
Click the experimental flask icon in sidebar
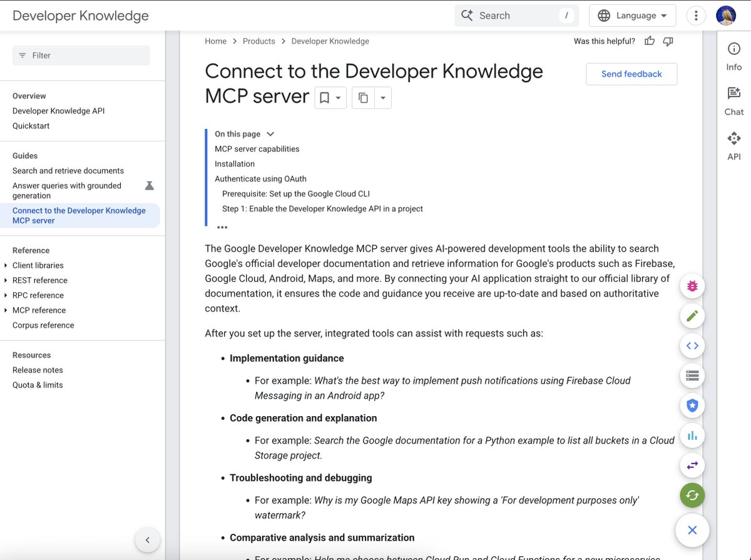pyautogui.click(x=149, y=186)
